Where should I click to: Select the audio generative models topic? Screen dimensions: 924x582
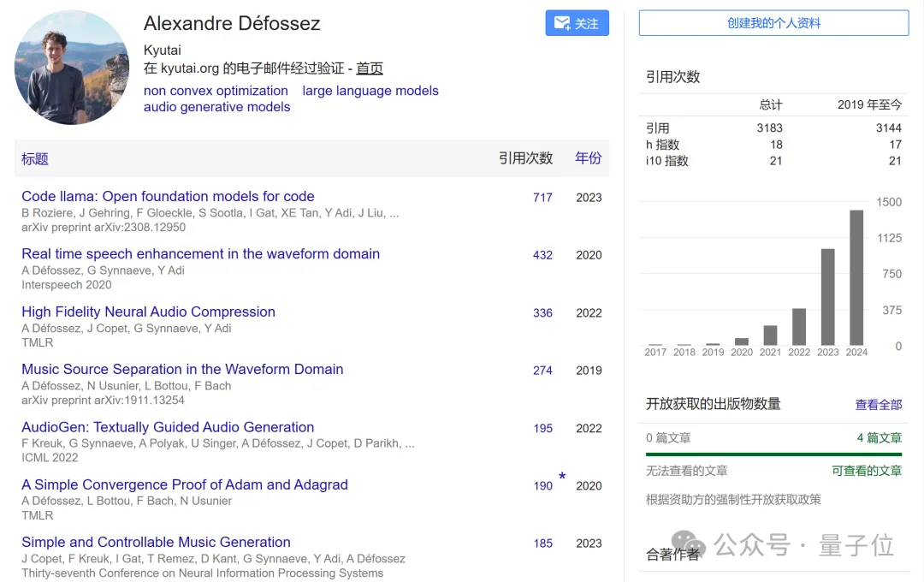[216, 107]
